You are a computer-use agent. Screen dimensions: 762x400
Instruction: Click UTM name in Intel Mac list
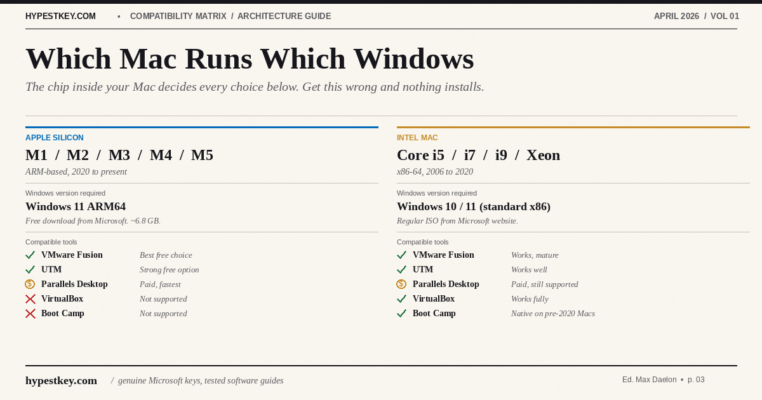(x=422, y=269)
